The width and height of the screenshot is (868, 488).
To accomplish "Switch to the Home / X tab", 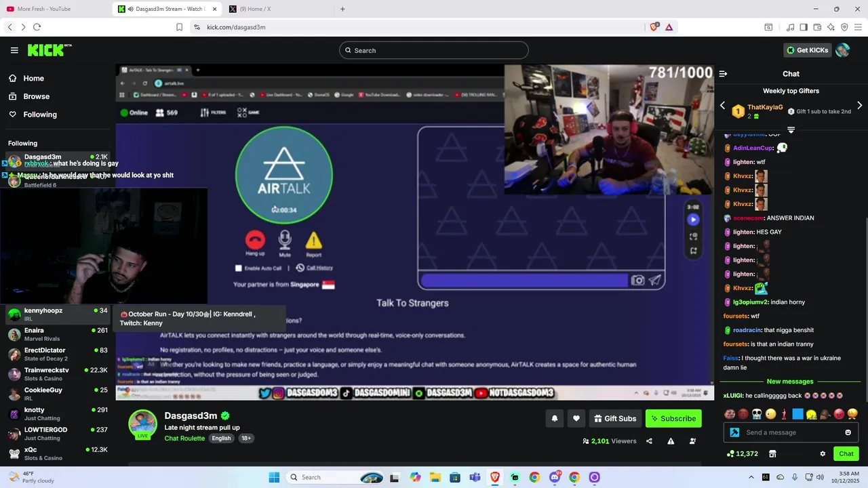I will coord(278,9).
